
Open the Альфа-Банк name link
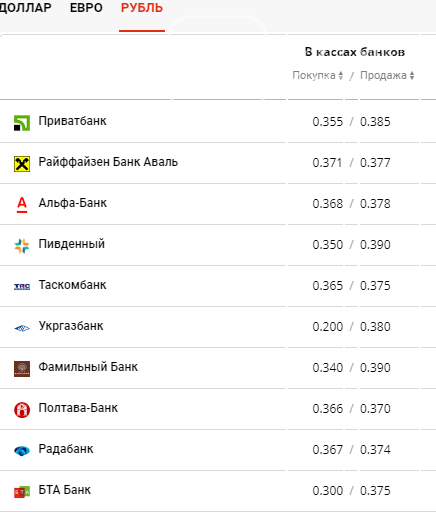pyautogui.click(x=73, y=203)
